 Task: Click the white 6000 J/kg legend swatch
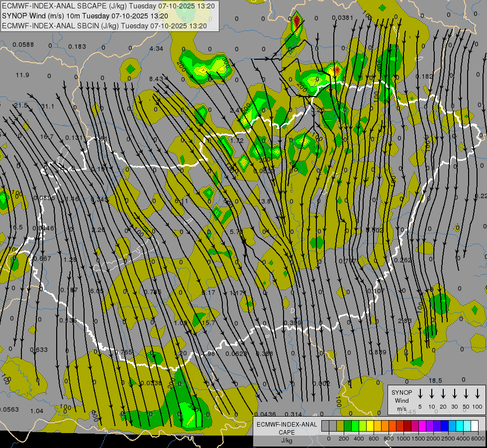coord(475,426)
